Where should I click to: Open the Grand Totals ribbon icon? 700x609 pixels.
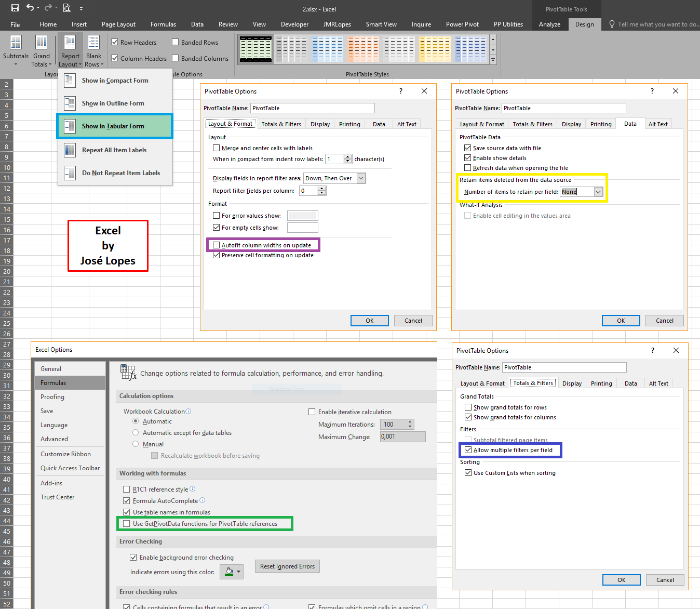(x=42, y=49)
